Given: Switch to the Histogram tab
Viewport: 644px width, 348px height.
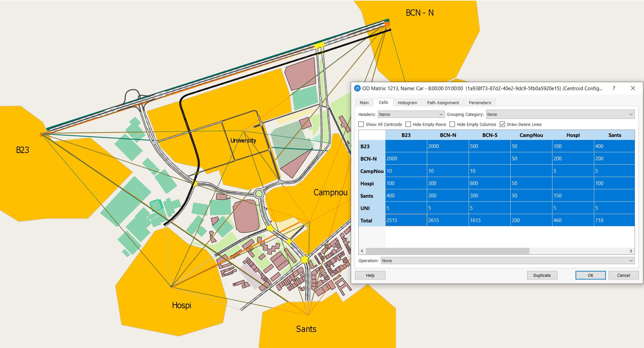Looking at the screenshot, I should [407, 103].
